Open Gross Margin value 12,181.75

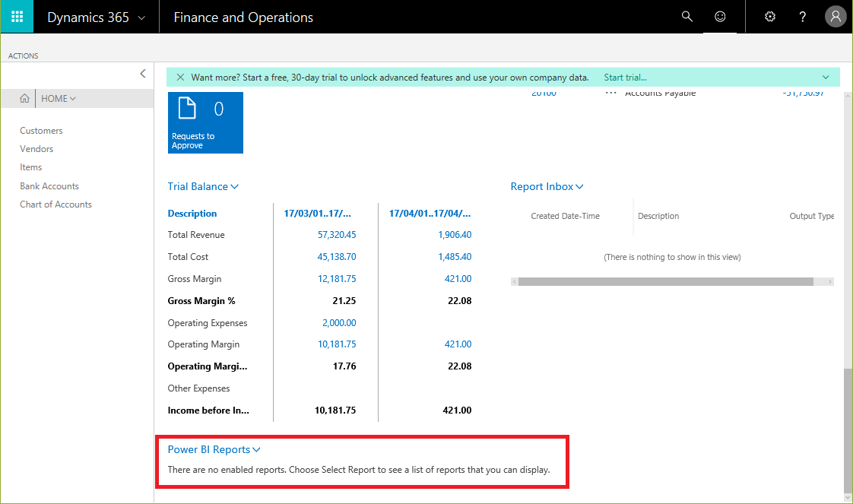pos(337,279)
